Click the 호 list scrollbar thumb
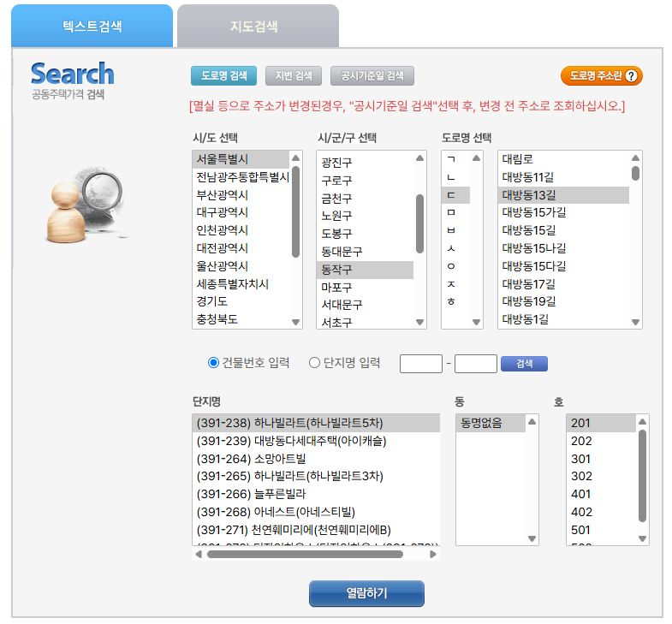The width and height of the screenshot is (672, 624). point(642,476)
